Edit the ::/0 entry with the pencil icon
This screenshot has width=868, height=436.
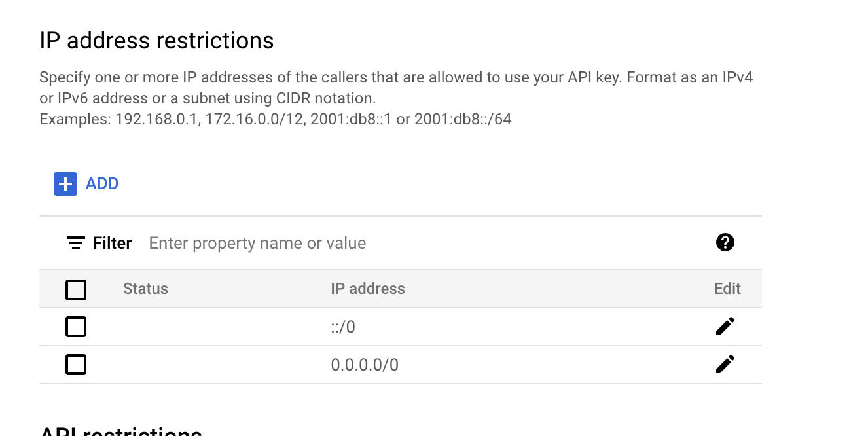725,326
